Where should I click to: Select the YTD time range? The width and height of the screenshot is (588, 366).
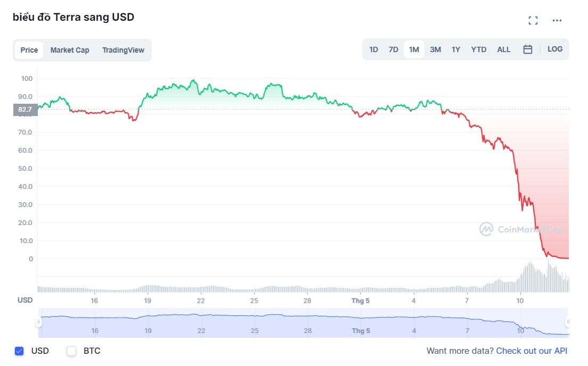point(478,49)
